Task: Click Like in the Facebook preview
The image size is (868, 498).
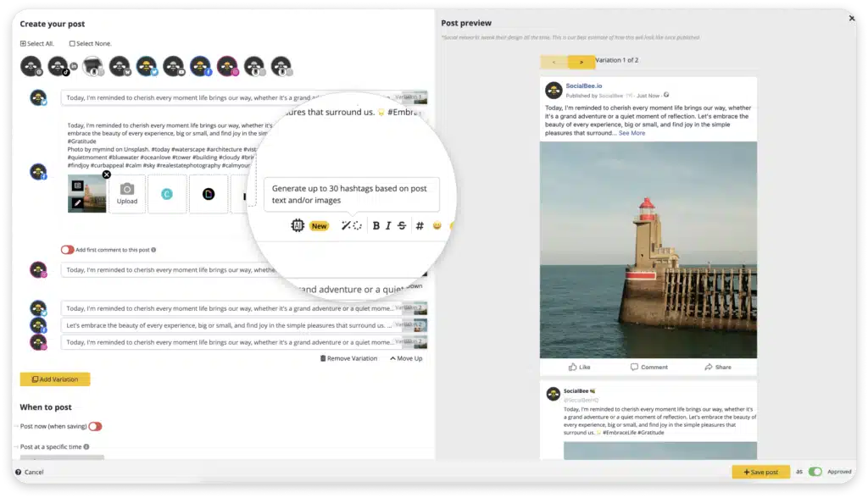Action: 579,367
